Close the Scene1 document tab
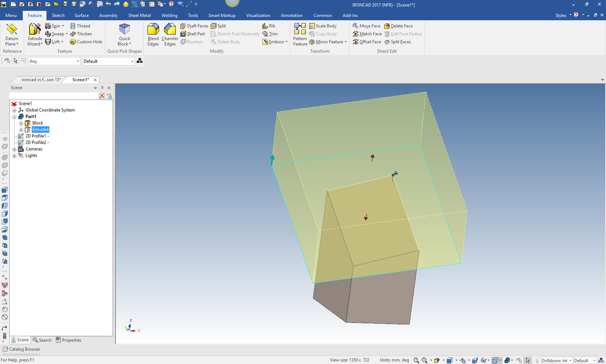Viewport: 606px width, 364px height. pos(95,80)
